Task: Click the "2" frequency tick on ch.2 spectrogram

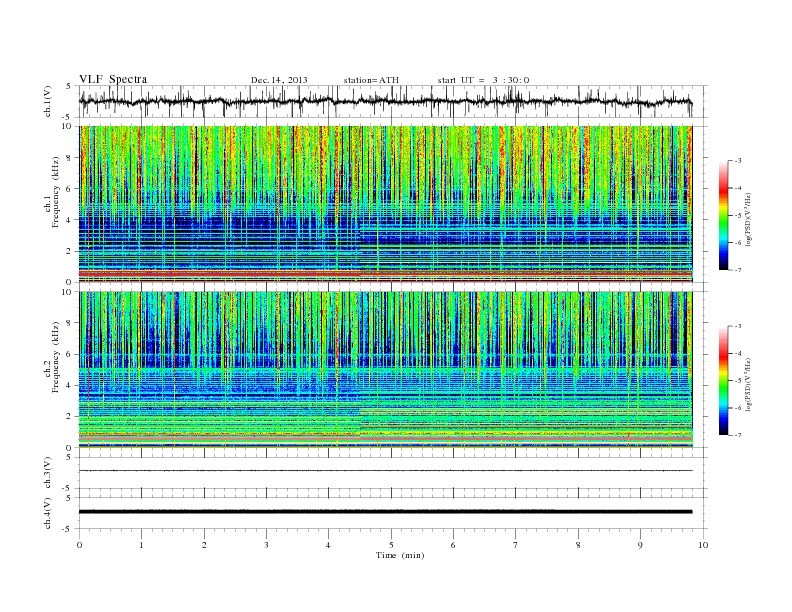Action: pyautogui.click(x=69, y=417)
